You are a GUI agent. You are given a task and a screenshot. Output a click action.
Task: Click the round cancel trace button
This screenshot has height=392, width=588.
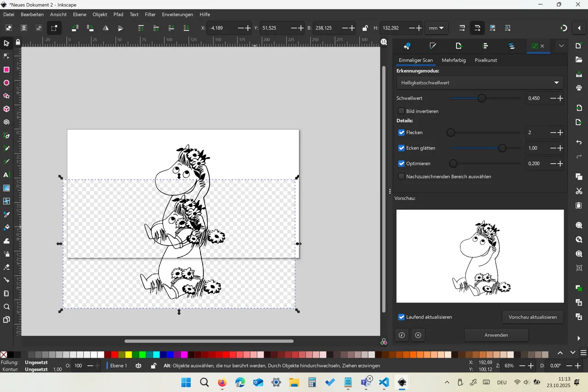[x=418, y=335]
